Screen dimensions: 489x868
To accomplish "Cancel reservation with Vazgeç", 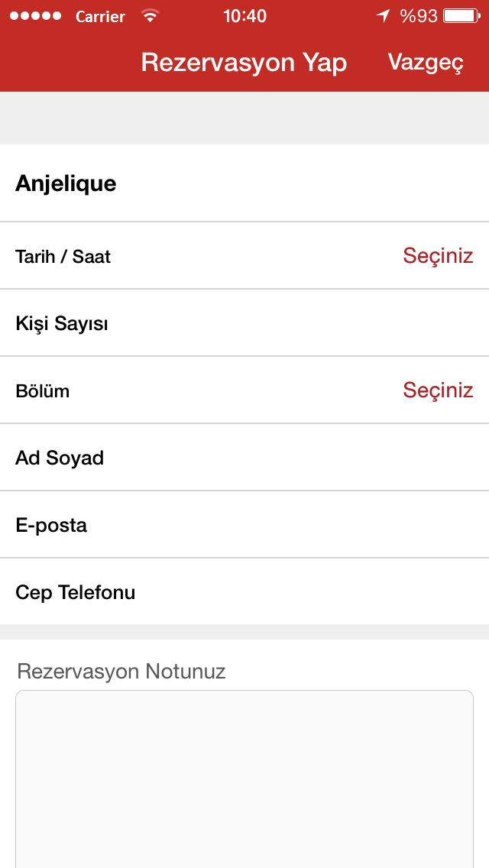I will click(x=426, y=63).
